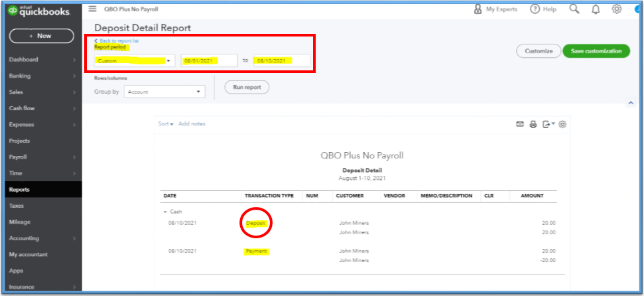The width and height of the screenshot is (644, 296).
Task: Expand the Banking sidebar submenu arrow
Action: 74,76
